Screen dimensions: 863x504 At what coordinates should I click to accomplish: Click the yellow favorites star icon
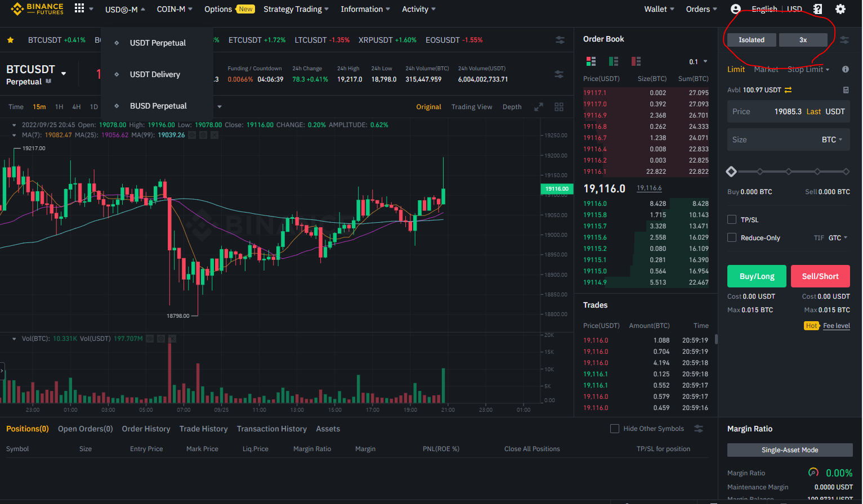coord(10,40)
